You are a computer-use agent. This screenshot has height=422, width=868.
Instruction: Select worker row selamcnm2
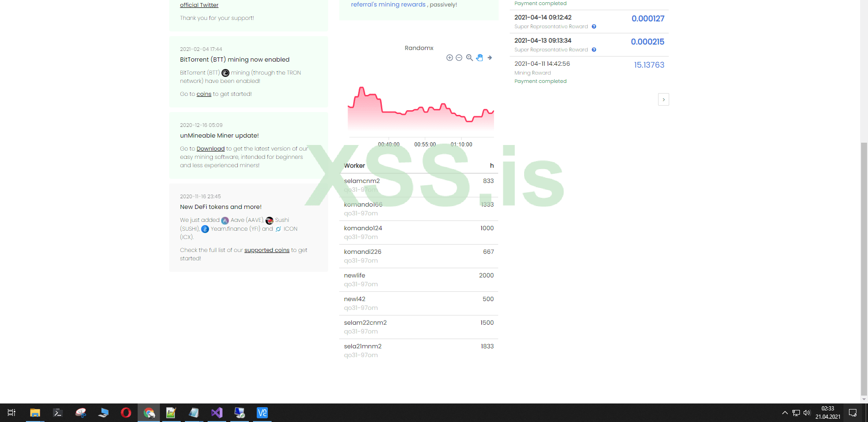pyautogui.click(x=419, y=185)
